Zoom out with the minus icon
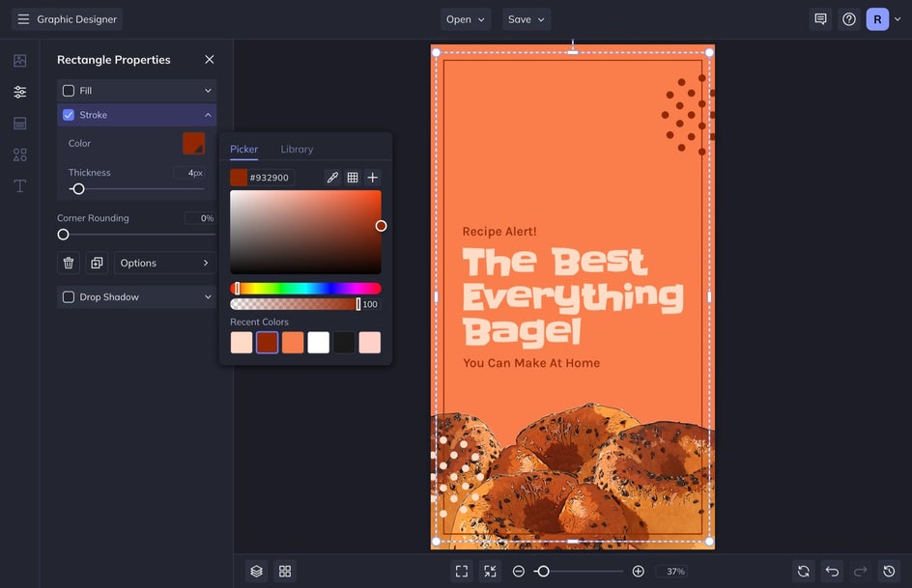 518,572
